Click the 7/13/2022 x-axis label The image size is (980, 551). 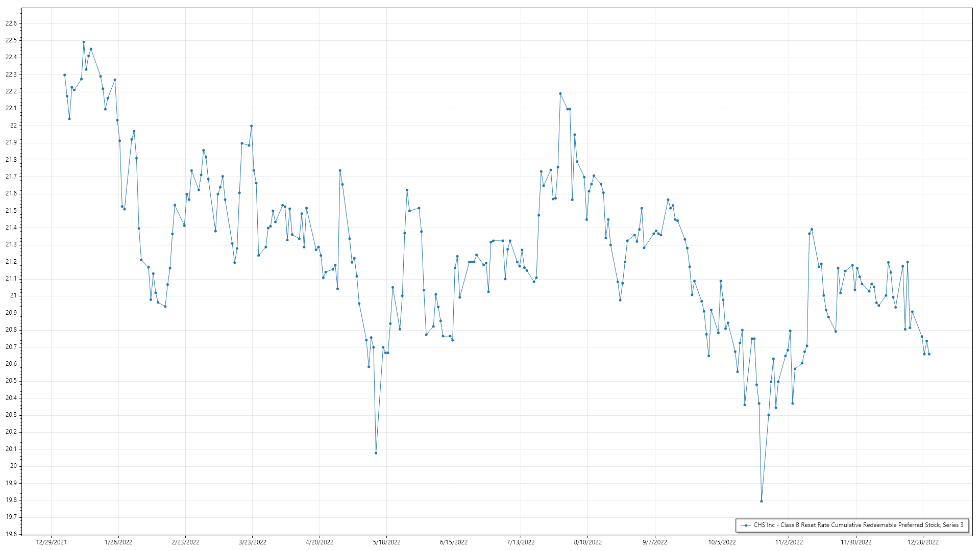pyautogui.click(x=521, y=542)
